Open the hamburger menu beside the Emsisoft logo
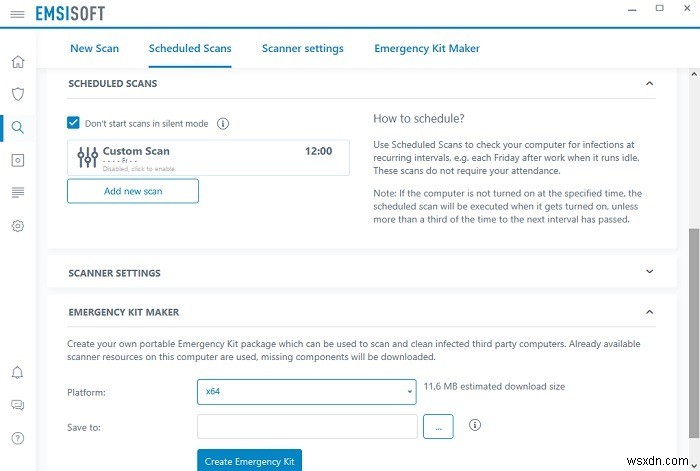The image size is (700, 471). point(17,14)
